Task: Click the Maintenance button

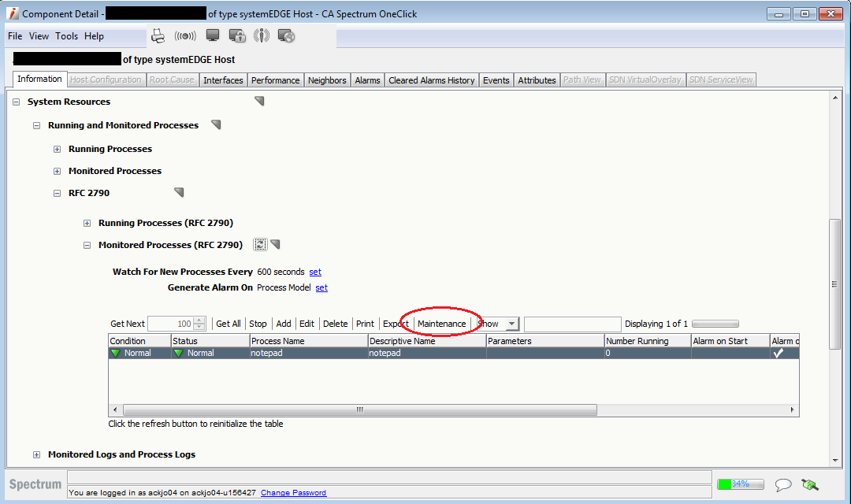Action: tap(442, 324)
